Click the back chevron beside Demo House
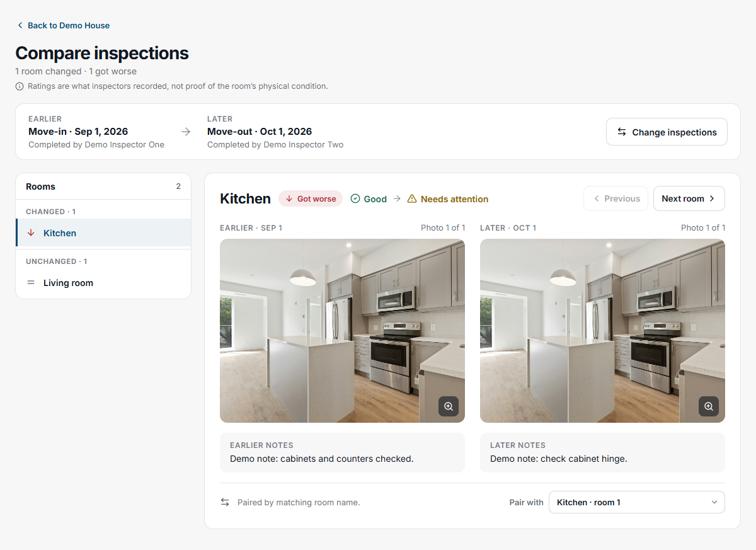 [x=20, y=26]
